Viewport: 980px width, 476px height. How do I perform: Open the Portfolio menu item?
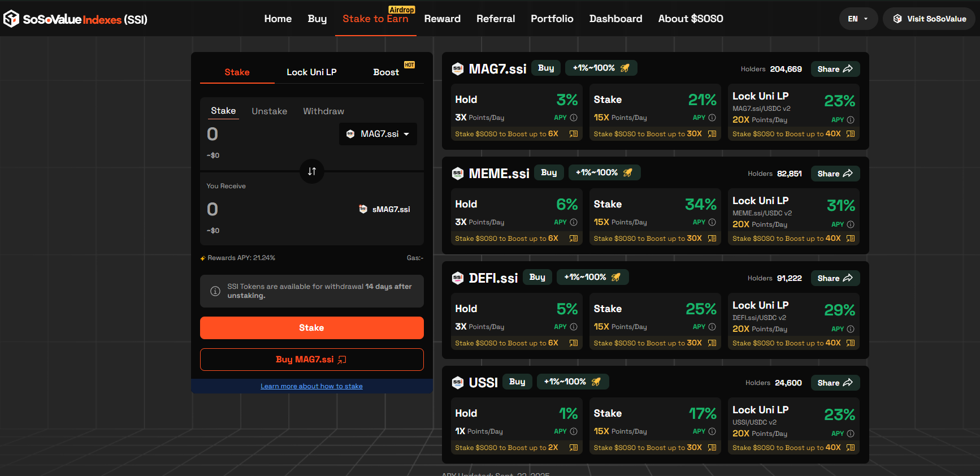(x=552, y=19)
